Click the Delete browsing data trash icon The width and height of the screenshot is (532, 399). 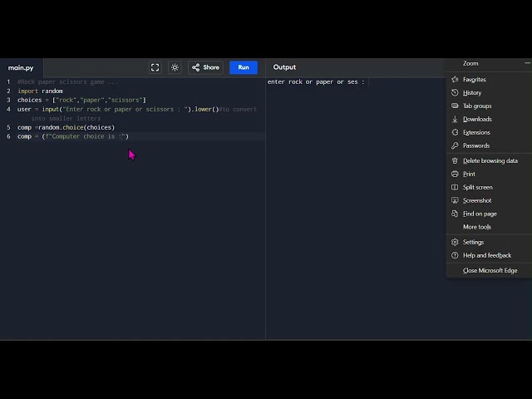(455, 160)
